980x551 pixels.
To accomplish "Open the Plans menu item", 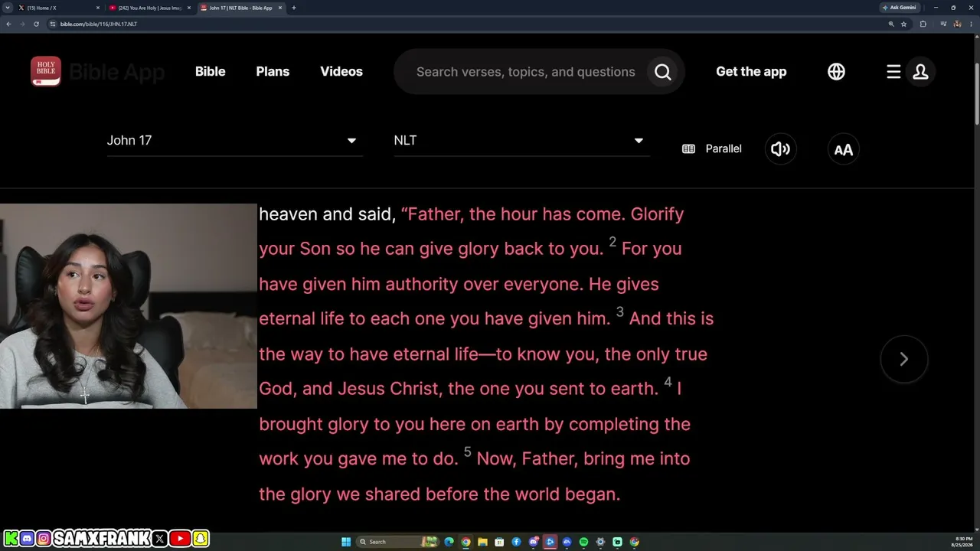I will (x=273, y=72).
